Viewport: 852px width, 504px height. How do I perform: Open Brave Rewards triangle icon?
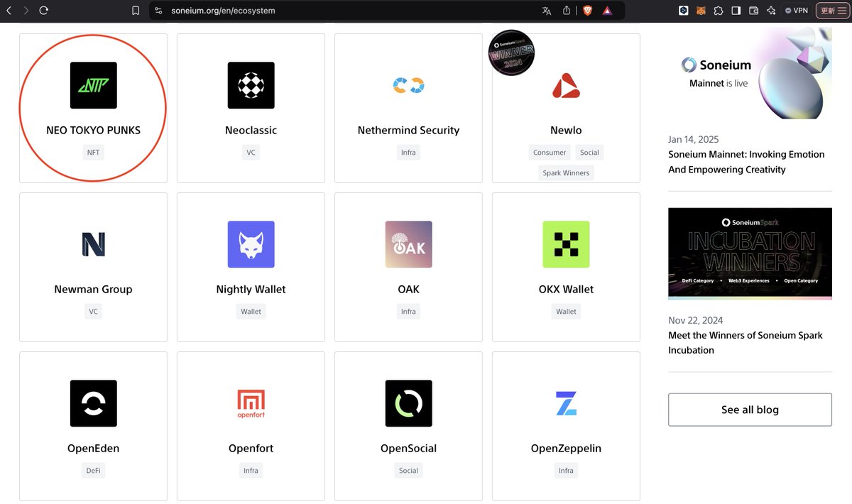click(x=608, y=11)
